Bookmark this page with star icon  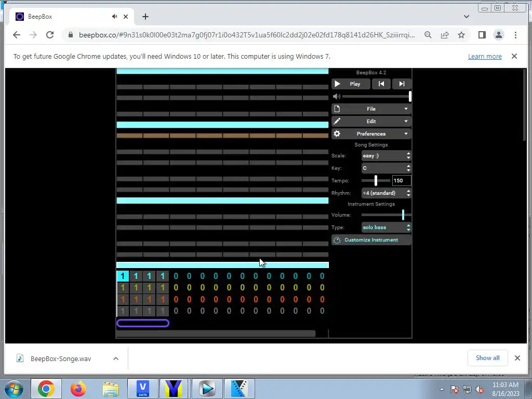point(461,35)
